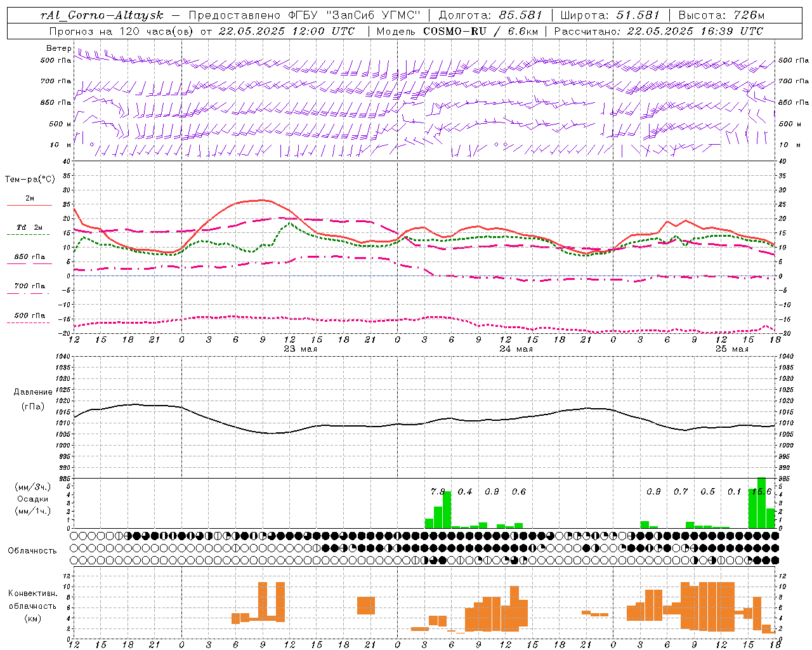This screenshot has height=650, width=812.
Task: Click the 23 мая date label
Action: pos(301,348)
